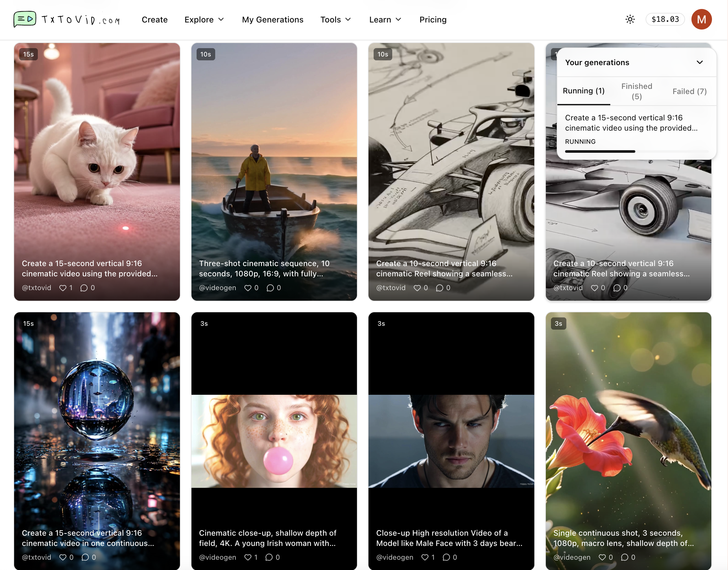
Task: Like the white cat video heart icon
Action: pos(63,288)
